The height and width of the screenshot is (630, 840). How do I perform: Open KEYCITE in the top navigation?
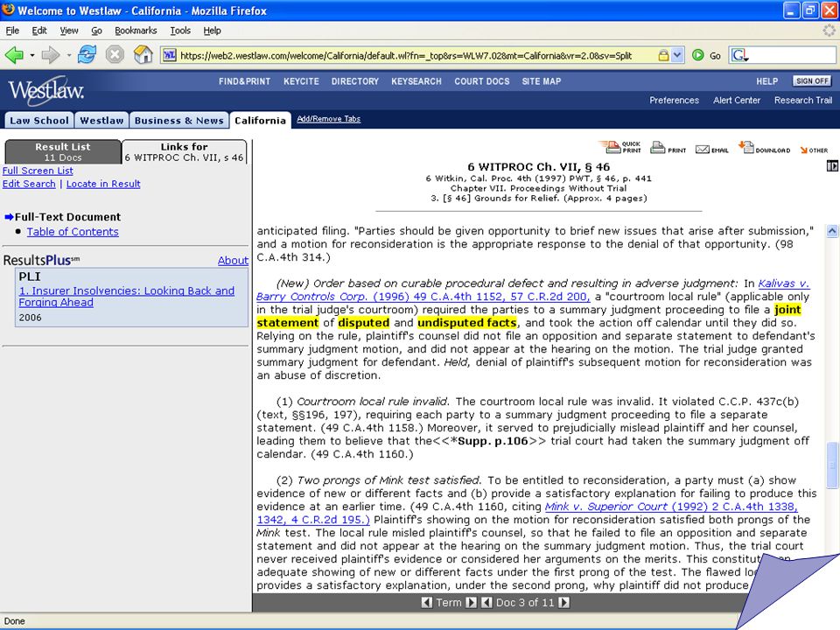tap(301, 81)
